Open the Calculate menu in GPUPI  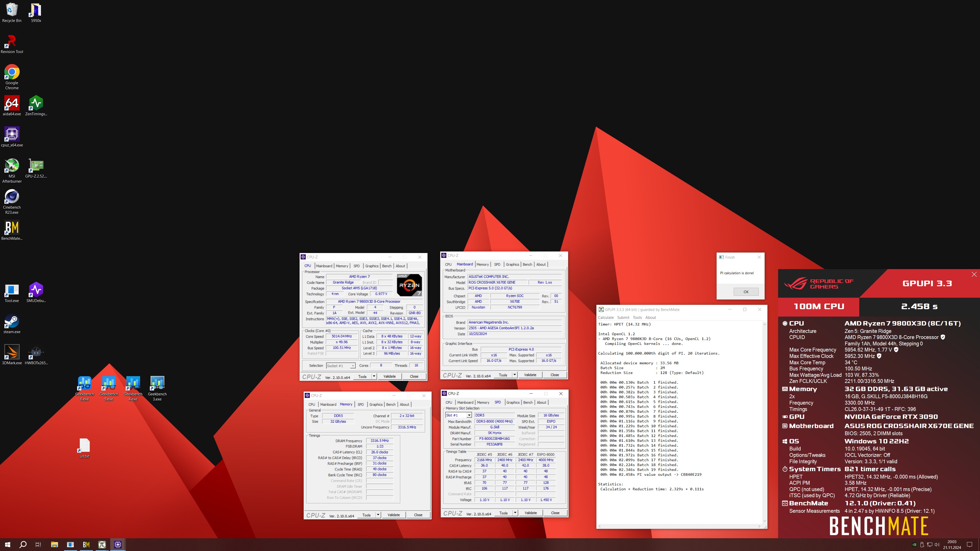point(606,318)
